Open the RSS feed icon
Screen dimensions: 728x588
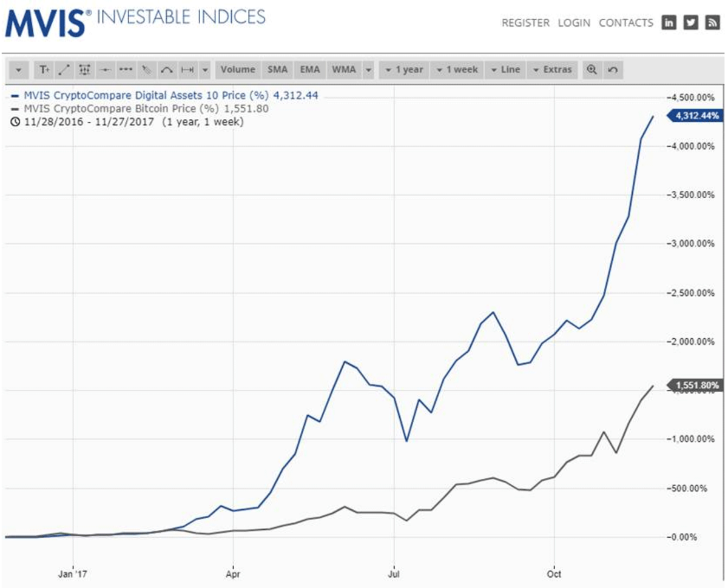[x=712, y=22]
